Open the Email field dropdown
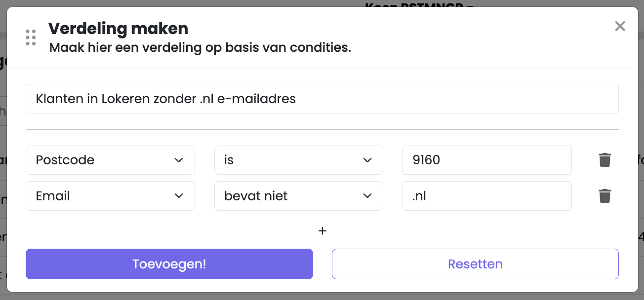This screenshot has width=644, height=300. (x=110, y=196)
